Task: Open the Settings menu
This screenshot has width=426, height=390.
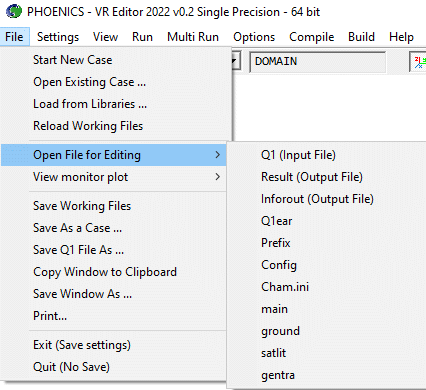Action: pos(58,37)
